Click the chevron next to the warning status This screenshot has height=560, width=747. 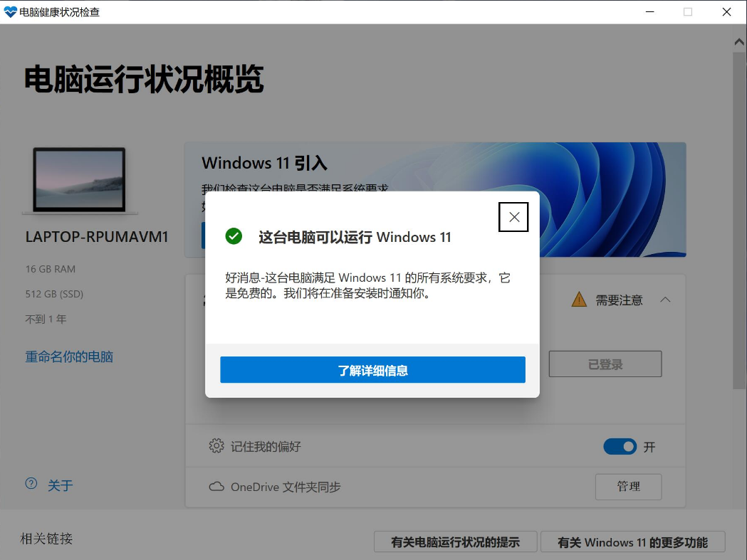pyautogui.click(x=665, y=299)
